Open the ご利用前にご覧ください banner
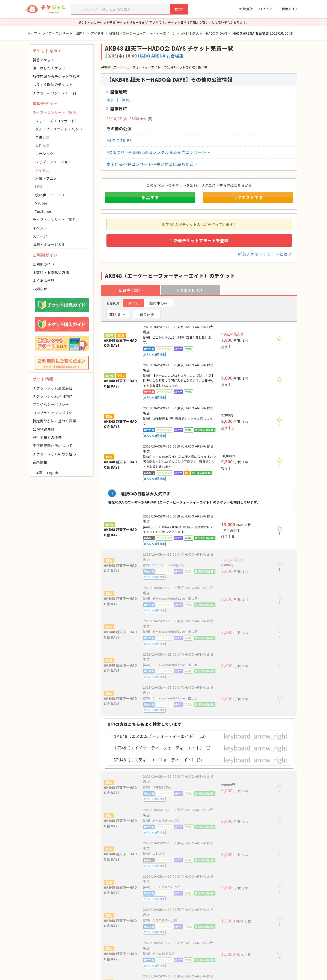Viewport: 327px width, 980px height. point(62,363)
